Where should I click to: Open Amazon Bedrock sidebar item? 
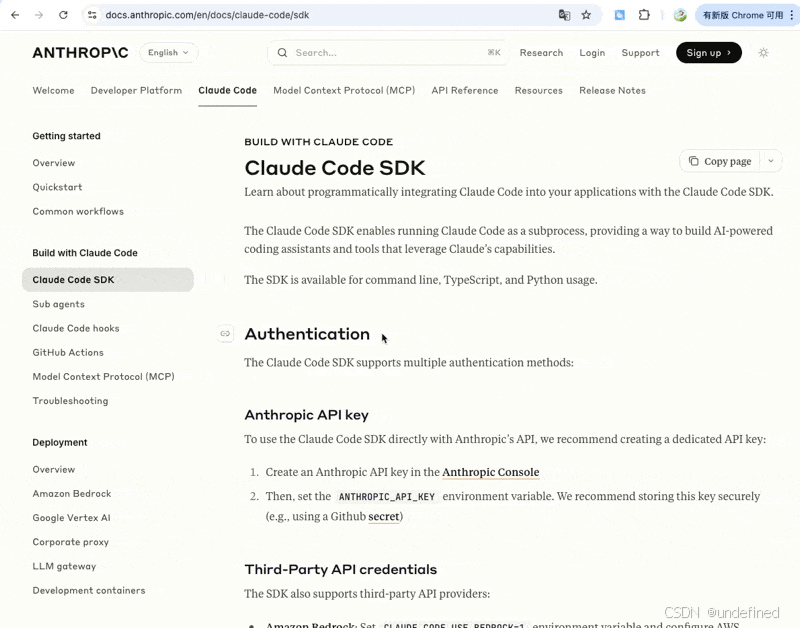click(x=72, y=494)
